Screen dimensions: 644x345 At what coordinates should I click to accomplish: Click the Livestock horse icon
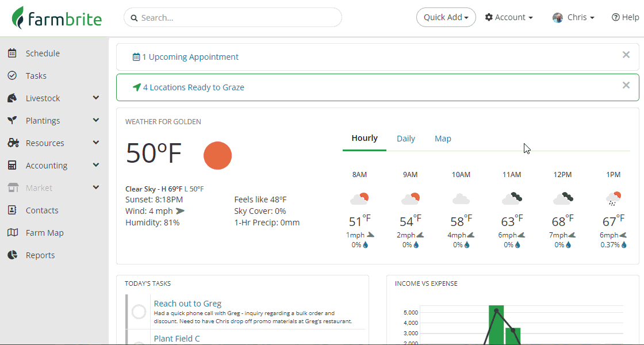click(x=12, y=98)
